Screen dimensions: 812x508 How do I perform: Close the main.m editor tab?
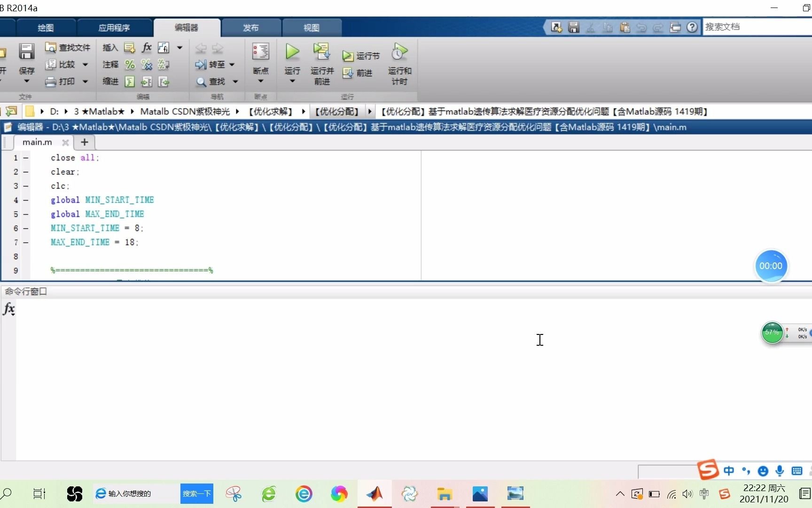(65, 143)
